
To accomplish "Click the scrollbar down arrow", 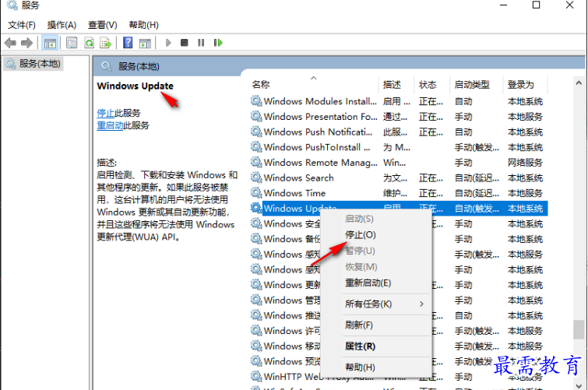I will click(579, 385).
